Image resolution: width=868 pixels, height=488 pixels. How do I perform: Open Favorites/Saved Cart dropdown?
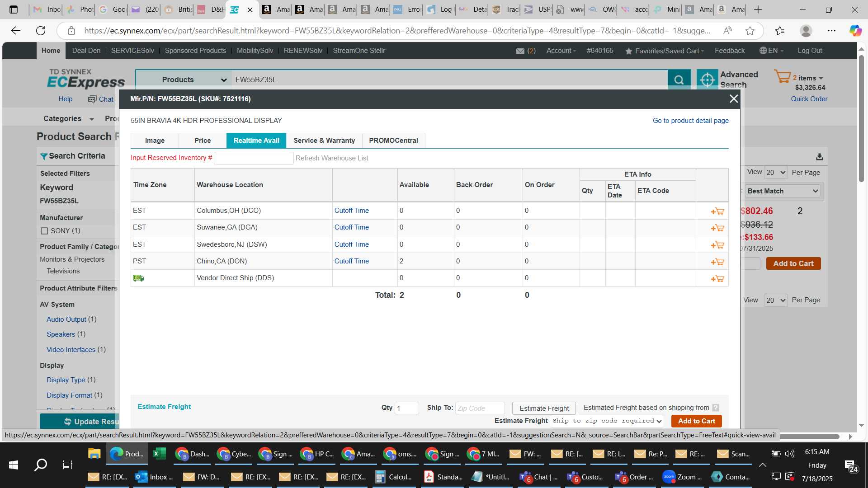(664, 51)
